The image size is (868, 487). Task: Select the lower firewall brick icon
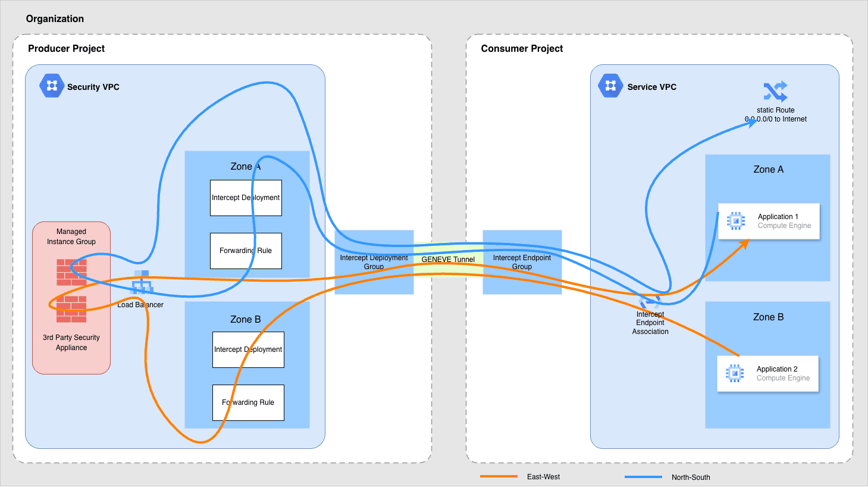pyautogui.click(x=71, y=309)
